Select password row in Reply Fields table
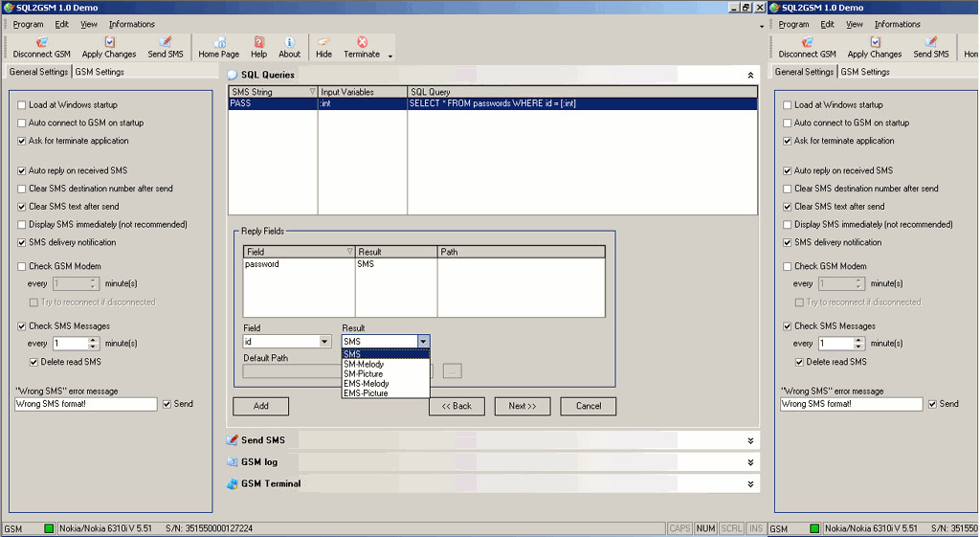 point(424,264)
